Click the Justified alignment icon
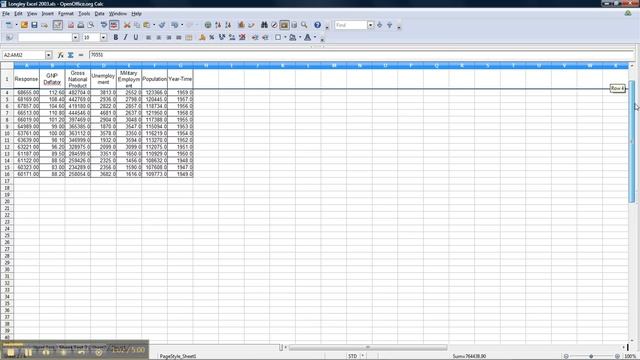The height and width of the screenshot is (360, 640). pos(178,37)
